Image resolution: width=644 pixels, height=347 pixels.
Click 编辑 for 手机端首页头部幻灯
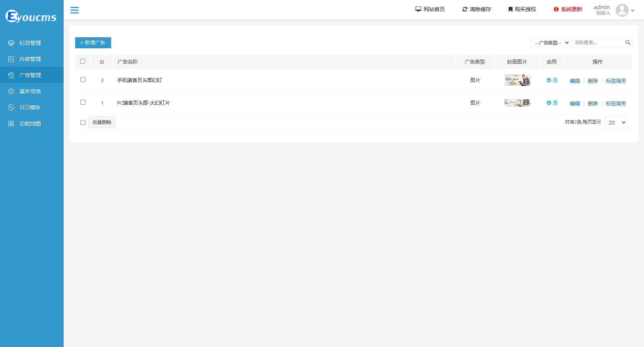(575, 81)
